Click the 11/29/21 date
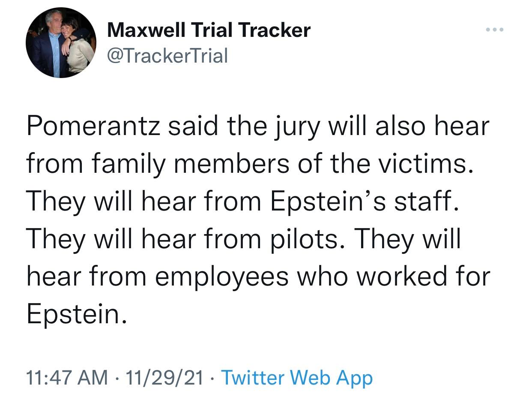This screenshot has width=532, height=403. tap(162, 378)
